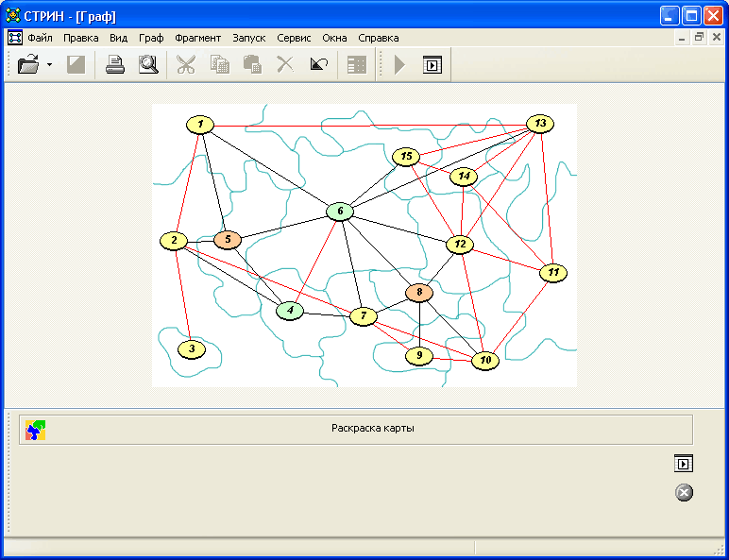Click the Copy toolbar icon
729x560 pixels.
point(219,64)
